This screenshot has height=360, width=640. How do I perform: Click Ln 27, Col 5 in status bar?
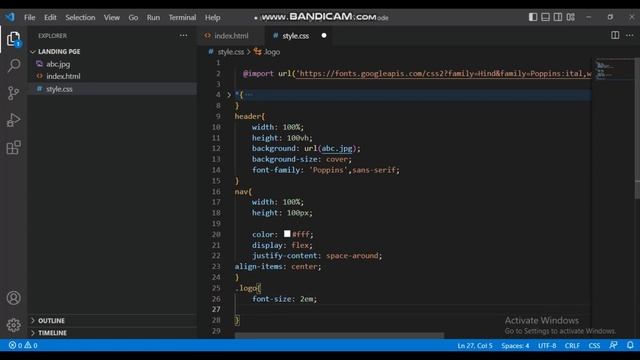pos(475,345)
